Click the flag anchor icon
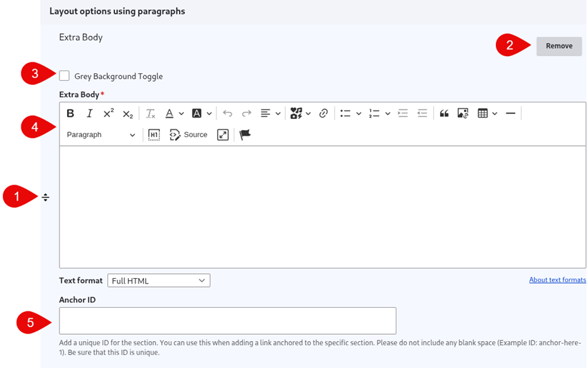This screenshot has width=588, height=368. pos(245,134)
